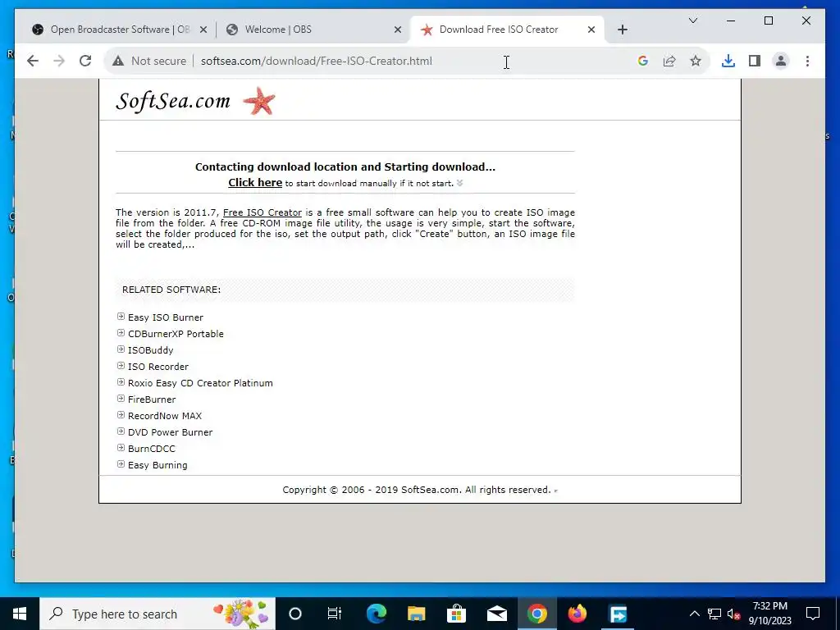Image resolution: width=840 pixels, height=630 pixels.
Task: Click the forward navigation arrow
Action: click(x=59, y=61)
